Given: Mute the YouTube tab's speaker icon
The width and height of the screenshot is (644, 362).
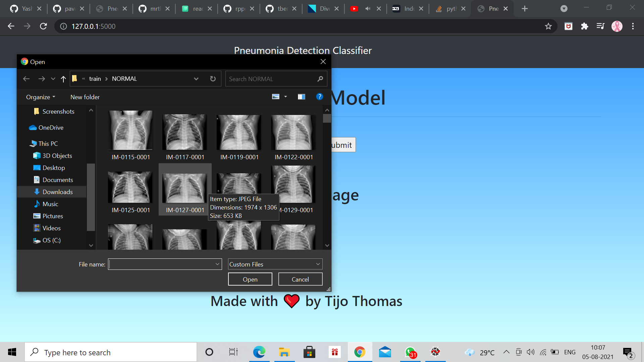Looking at the screenshot, I should click(x=368, y=9).
